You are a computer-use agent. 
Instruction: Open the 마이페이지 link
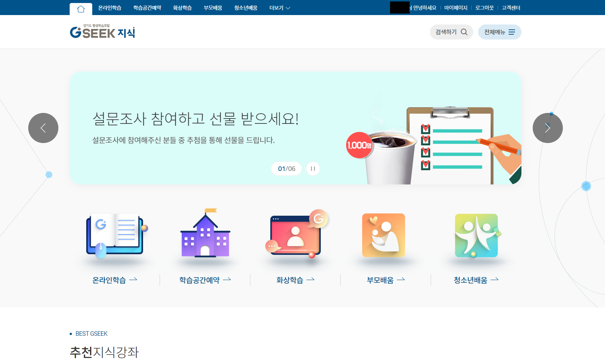(x=456, y=8)
